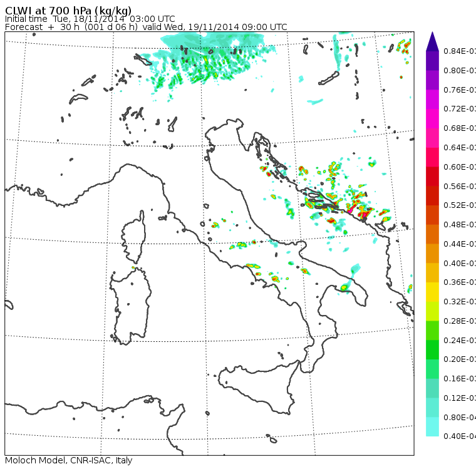The height and width of the screenshot is (469, 476).
Task: Click the title 'CLWI at 700 hPa (kg/kg)'
Action: [68, 11]
